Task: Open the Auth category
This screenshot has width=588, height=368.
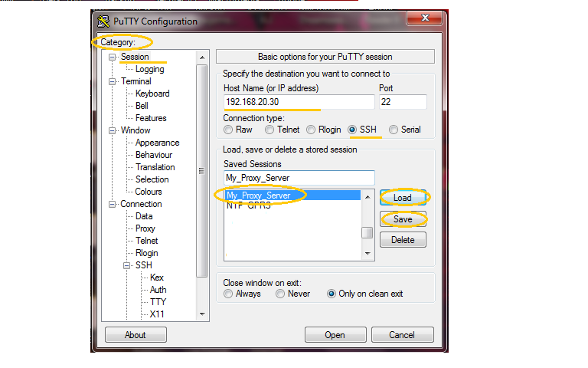Action: (158, 290)
